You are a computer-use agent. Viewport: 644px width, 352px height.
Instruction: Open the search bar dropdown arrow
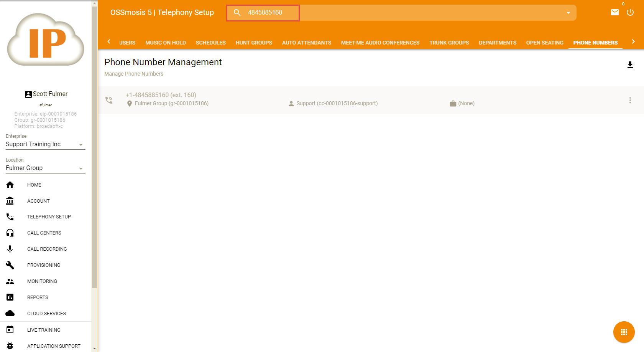point(568,13)
